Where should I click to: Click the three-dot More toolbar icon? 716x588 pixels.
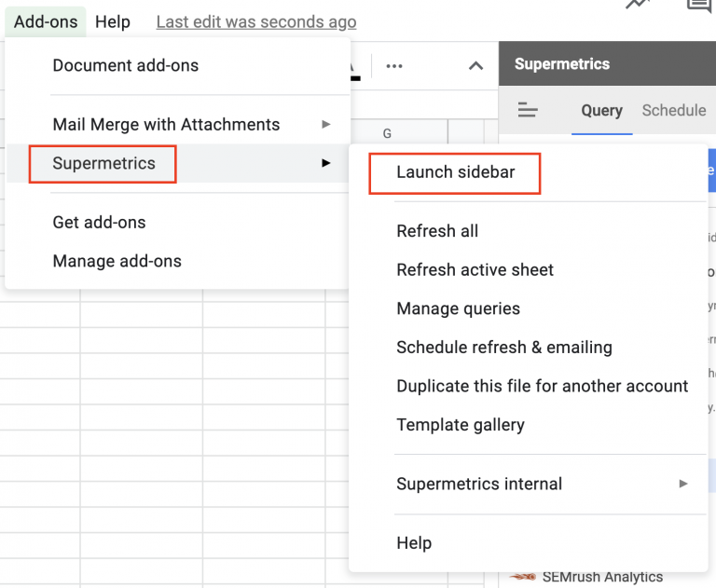(393, 66)
